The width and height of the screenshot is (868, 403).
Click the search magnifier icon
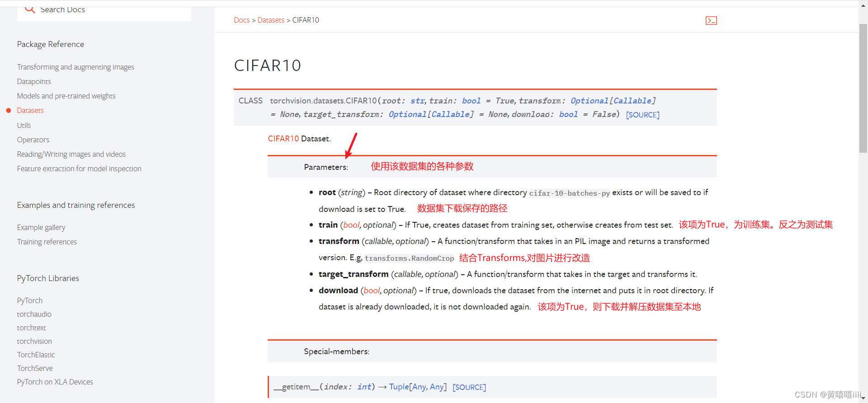pos(30,9)
